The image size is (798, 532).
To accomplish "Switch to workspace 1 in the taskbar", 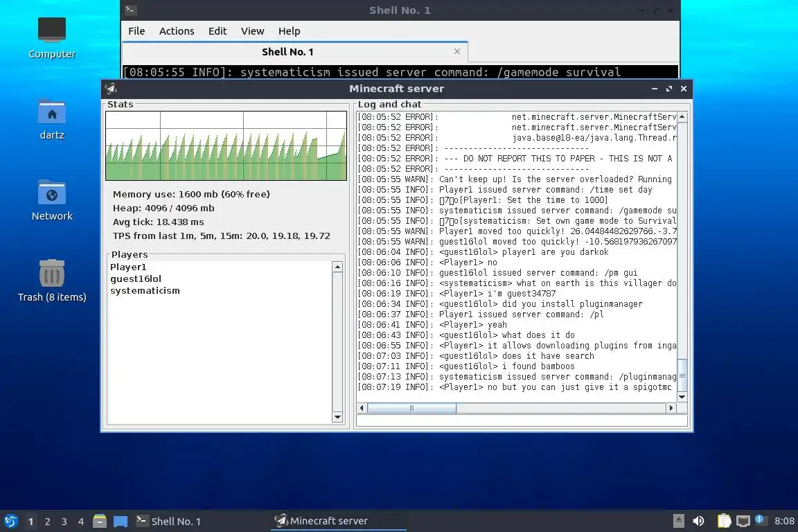I will click(x=31, y=522).
